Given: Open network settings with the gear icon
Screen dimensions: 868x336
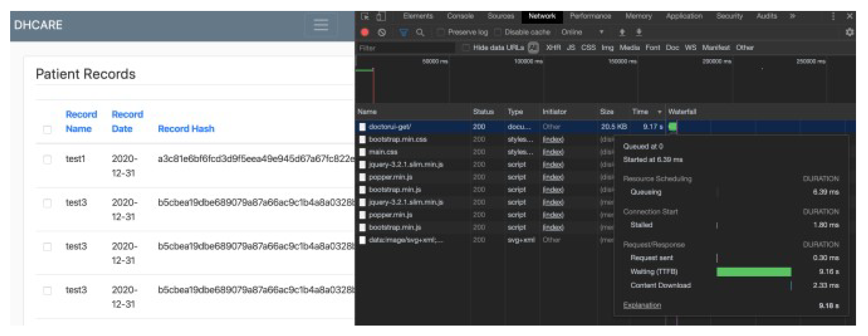Looking at the screenshot, I should (x=849, y=32).
